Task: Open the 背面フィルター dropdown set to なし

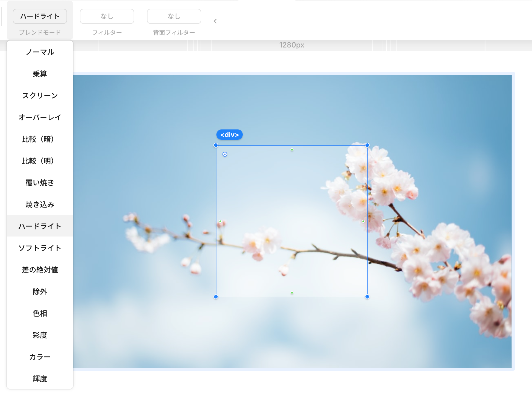Action: pyautogui.click(x=174, y=16)
